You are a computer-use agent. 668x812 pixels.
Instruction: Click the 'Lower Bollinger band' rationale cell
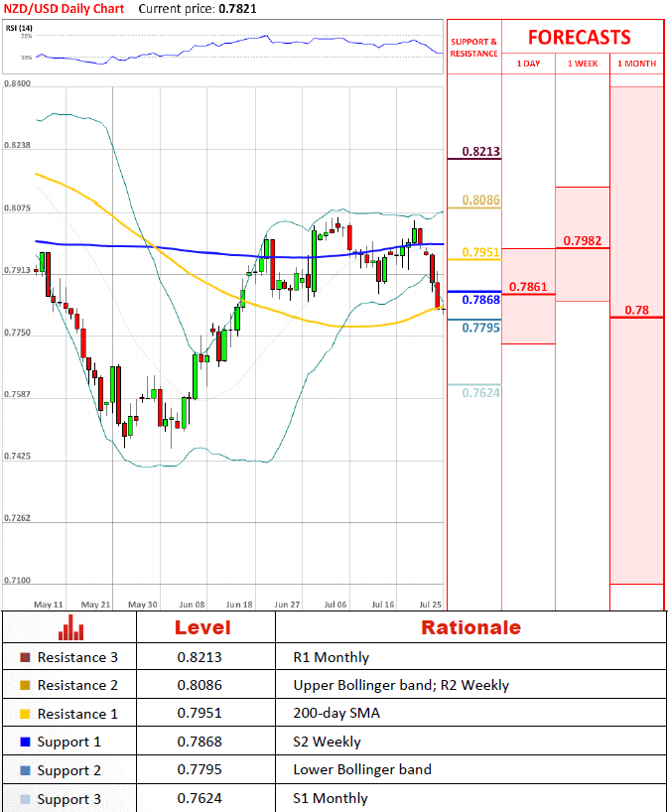point(362,769)
